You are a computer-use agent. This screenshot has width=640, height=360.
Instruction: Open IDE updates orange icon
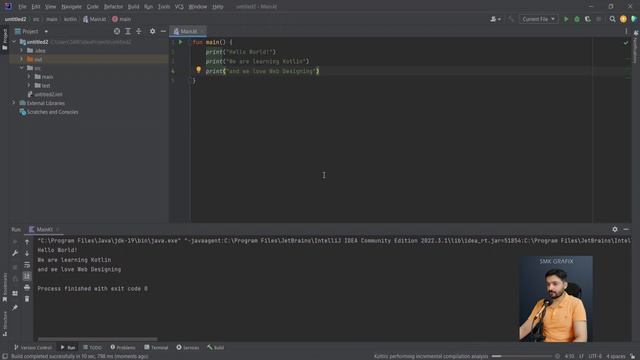(x=623, y=19)
